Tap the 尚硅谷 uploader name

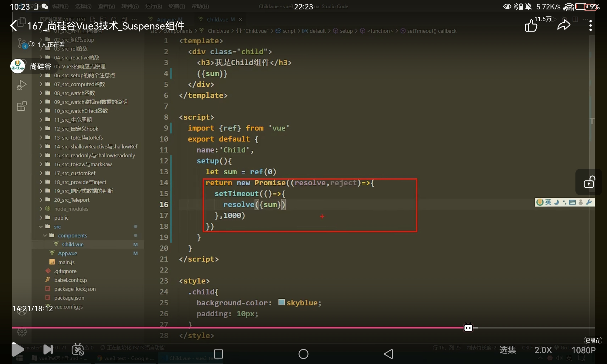point(40,66)
